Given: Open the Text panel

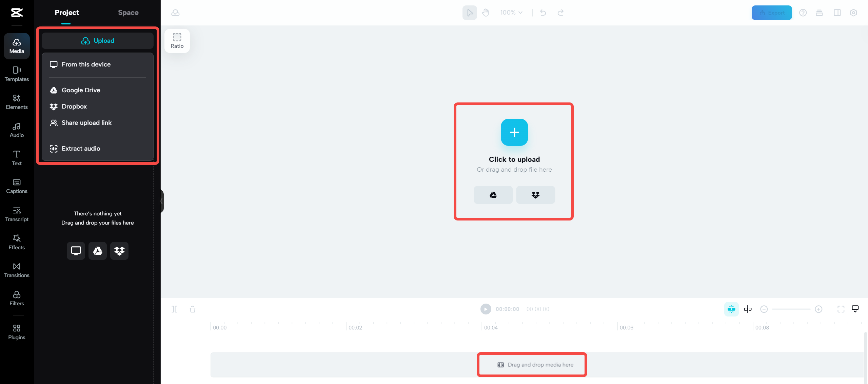Looking at the screenshot, I should point(16,158).
